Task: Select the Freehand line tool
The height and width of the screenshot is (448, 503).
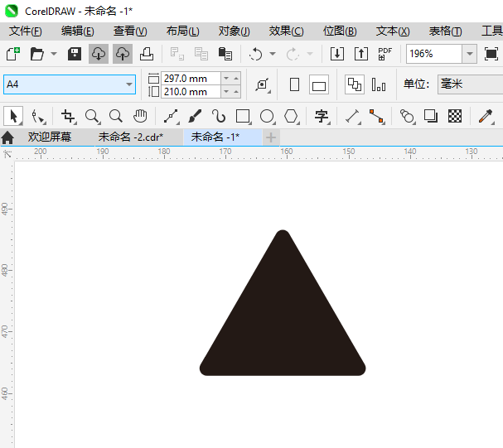Action: coord(171,116)
